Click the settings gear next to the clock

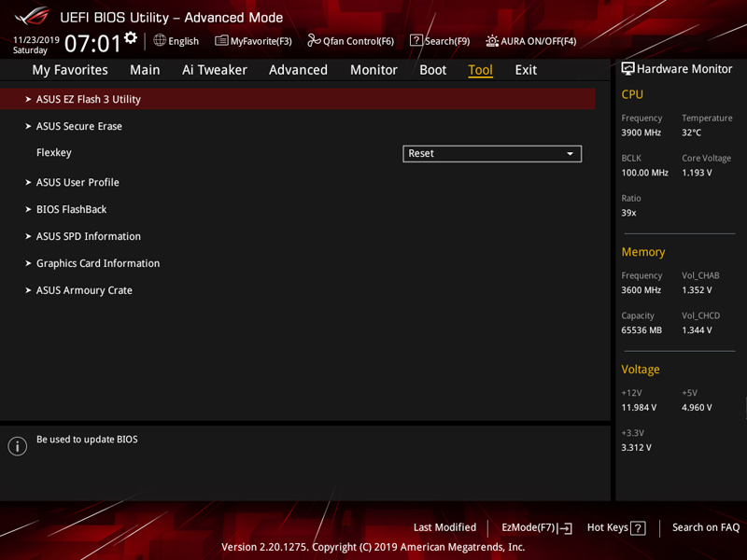pyautogui.click(x=131, y=38)
